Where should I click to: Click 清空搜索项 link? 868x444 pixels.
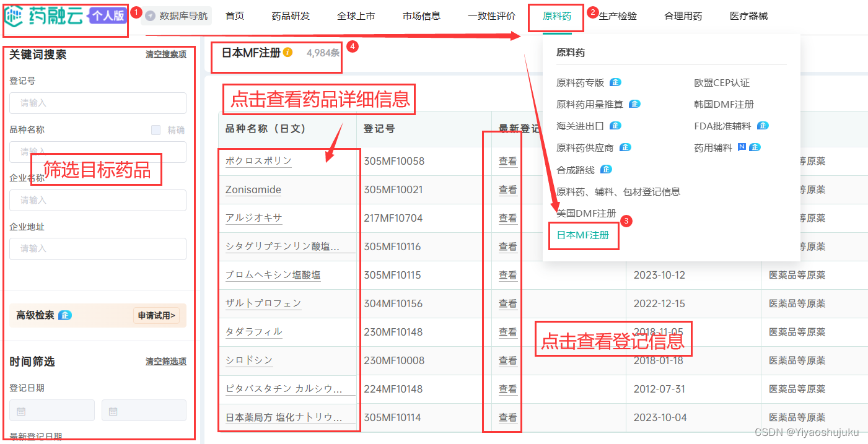[166, 54]
